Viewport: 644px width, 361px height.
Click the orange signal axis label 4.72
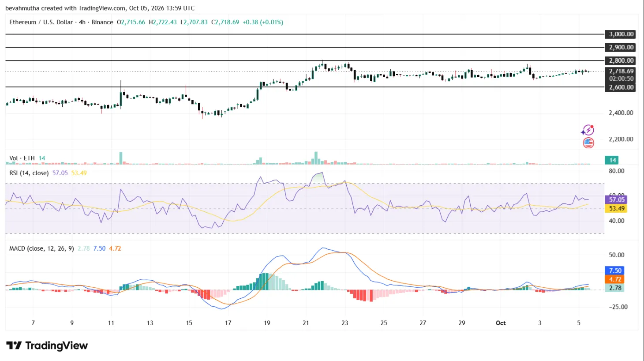[615, 279]
